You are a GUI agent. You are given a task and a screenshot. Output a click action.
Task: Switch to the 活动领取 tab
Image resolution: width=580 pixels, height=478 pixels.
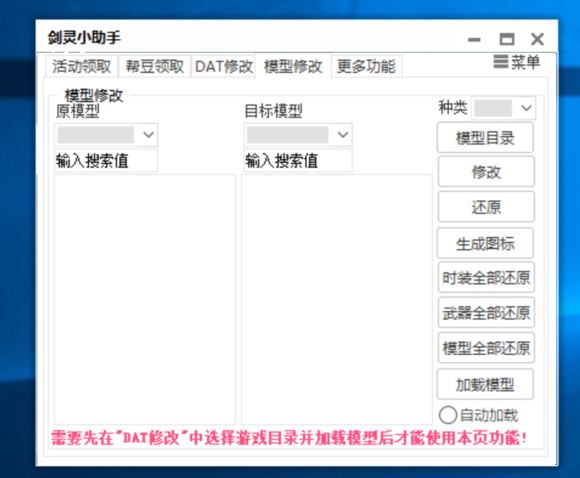pos(82,67)
